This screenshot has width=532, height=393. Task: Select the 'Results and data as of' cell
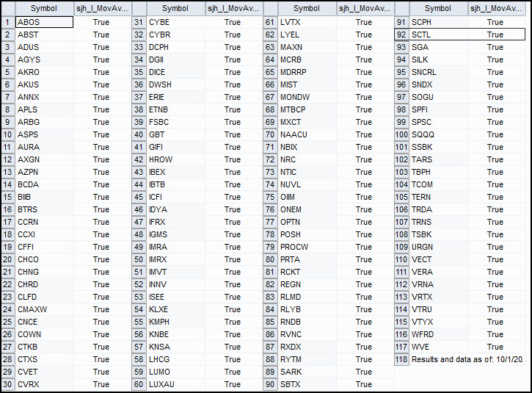coord(467,359)
